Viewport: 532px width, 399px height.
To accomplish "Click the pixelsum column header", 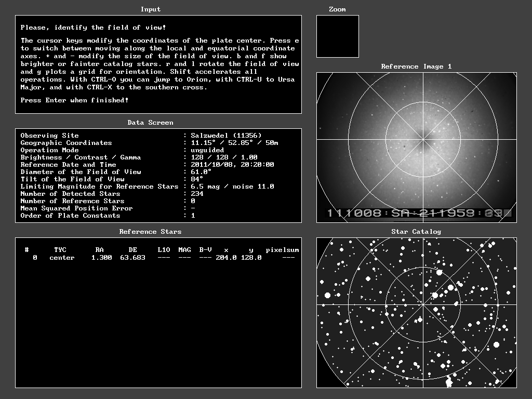I will pyautogui.click(x=282, y=250).
